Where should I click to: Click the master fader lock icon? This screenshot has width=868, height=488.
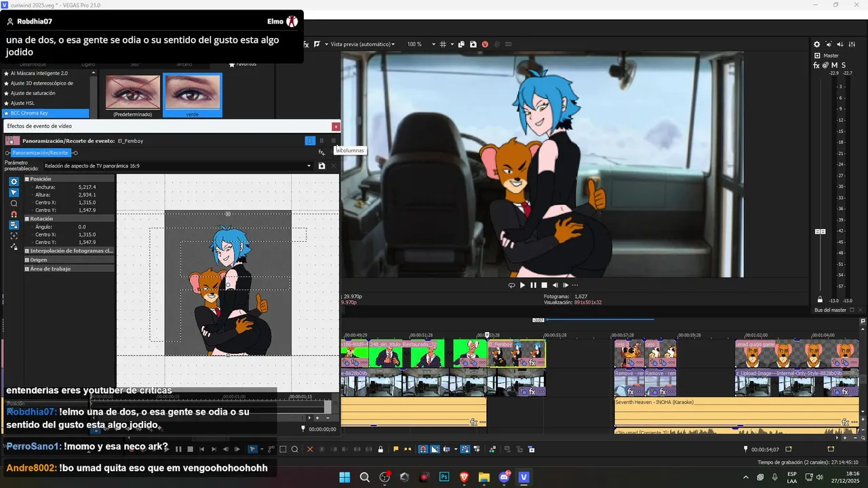click(x=819, y=300)
